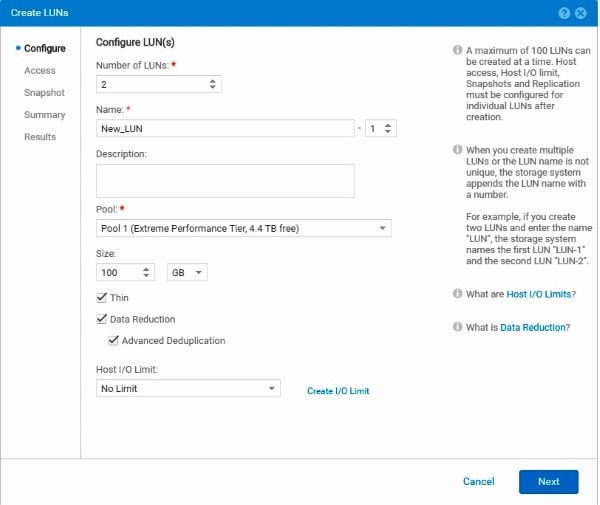Increase Number of LUNs with up arrow
Image resolution: width=600 pixels, height=505 pixels.
(x=213, y=81)
